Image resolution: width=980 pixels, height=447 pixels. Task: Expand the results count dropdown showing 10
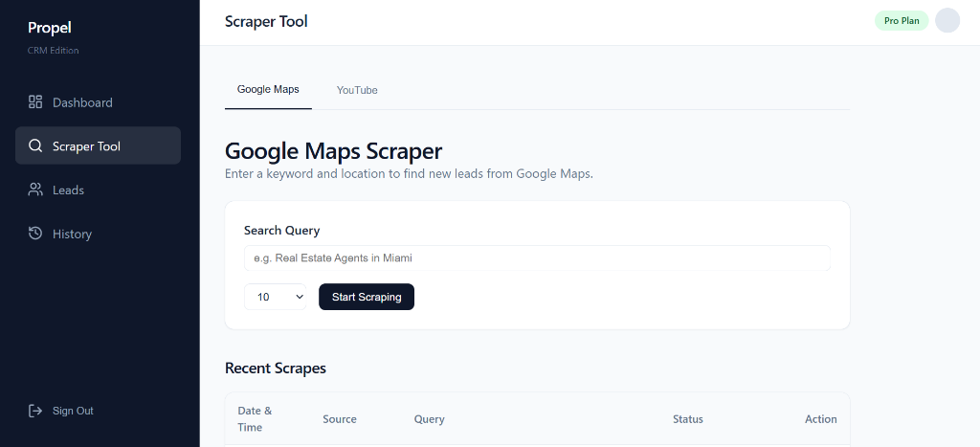pos(275,297)
